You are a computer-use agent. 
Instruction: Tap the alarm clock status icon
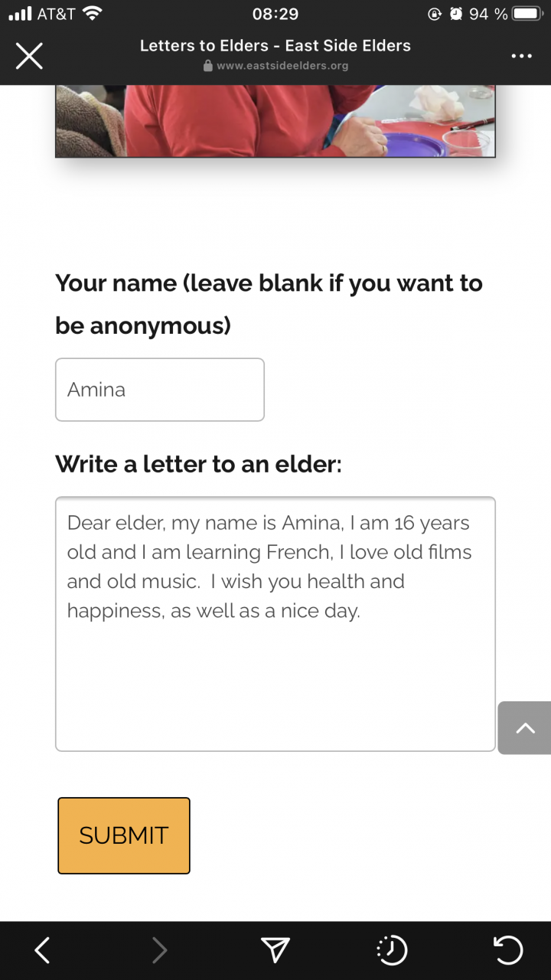click(457, 14)
